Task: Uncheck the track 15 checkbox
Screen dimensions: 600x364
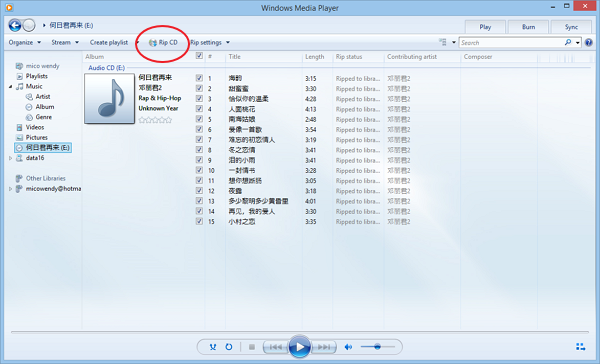Action: (x=199, y=221)
